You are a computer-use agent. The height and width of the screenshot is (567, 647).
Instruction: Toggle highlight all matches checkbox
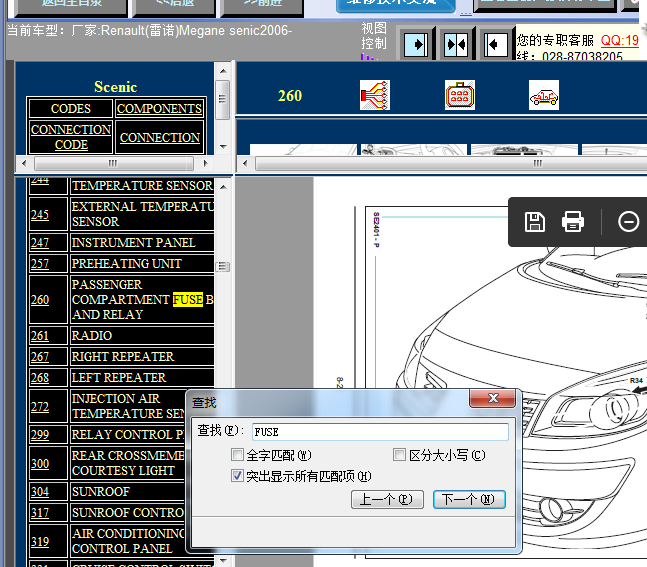237,476
